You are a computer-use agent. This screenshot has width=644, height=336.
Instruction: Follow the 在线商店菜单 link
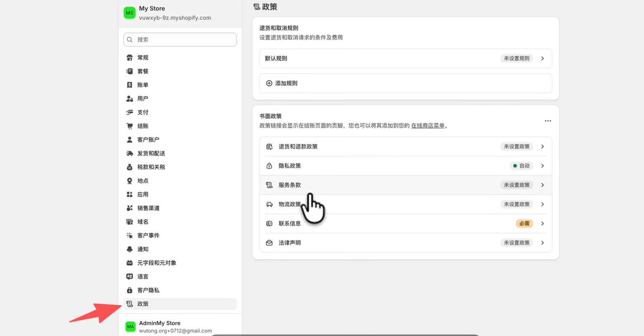(x=428, y=126)
